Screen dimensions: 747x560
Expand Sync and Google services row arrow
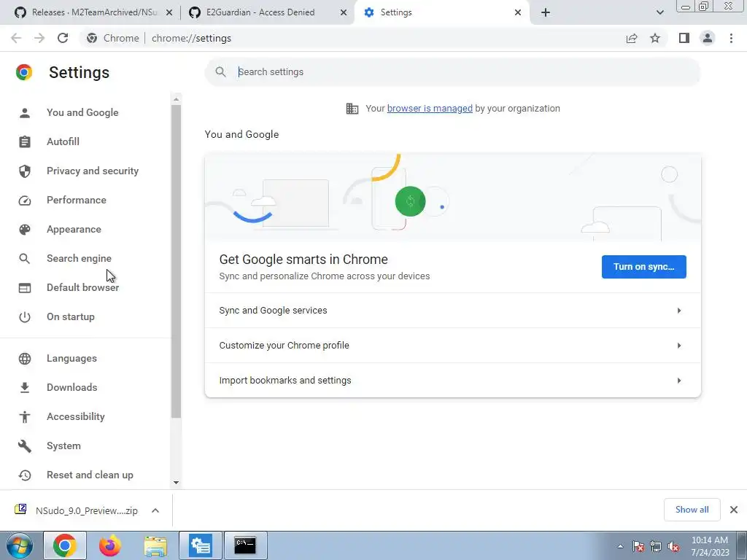tap(679, 311)
